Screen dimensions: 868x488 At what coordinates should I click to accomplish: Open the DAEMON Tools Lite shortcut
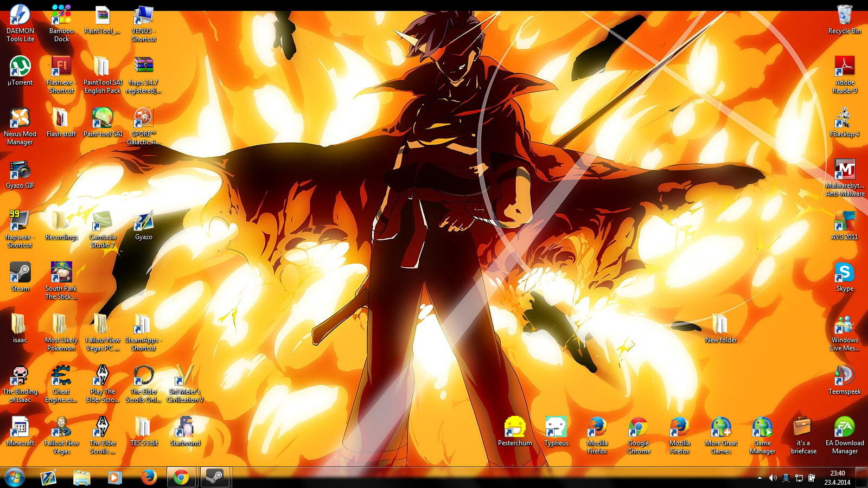click(x=20, y=24)
